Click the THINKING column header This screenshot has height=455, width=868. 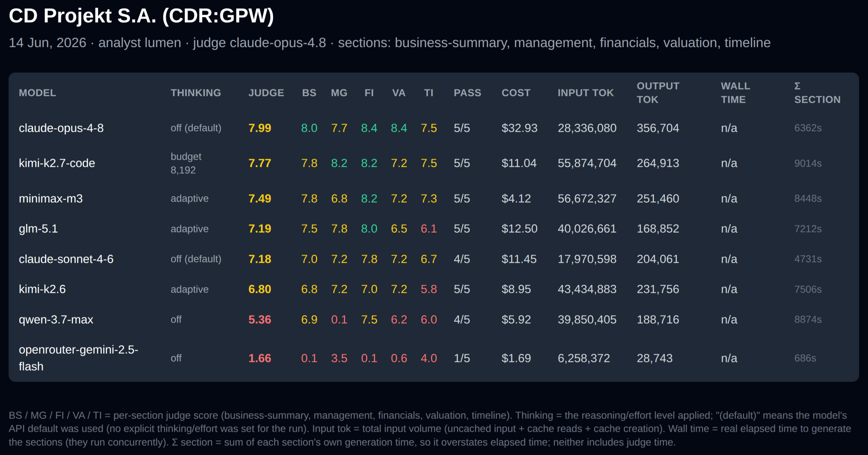pos(196,93)
